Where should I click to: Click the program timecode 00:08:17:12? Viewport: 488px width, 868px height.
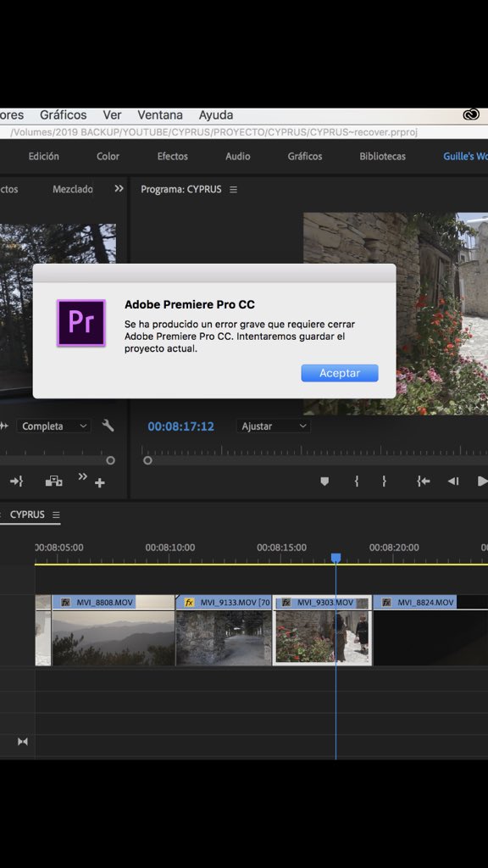tap(181, 426)
